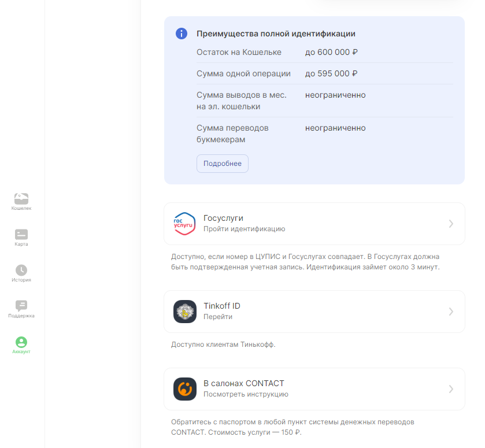The height and width of the screenshot is (448, 485).
Task: Select the Карта label in sidebar
Action: (21, 244)
